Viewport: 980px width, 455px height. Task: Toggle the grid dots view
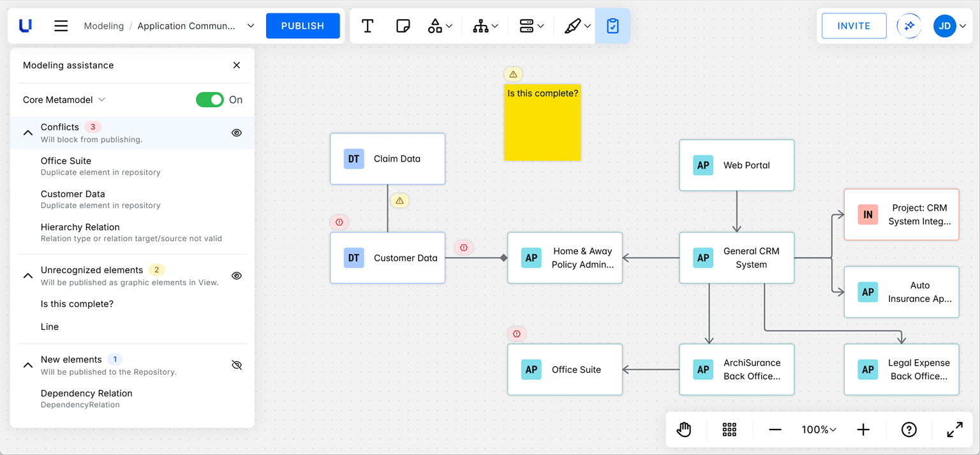pos(729,429)
